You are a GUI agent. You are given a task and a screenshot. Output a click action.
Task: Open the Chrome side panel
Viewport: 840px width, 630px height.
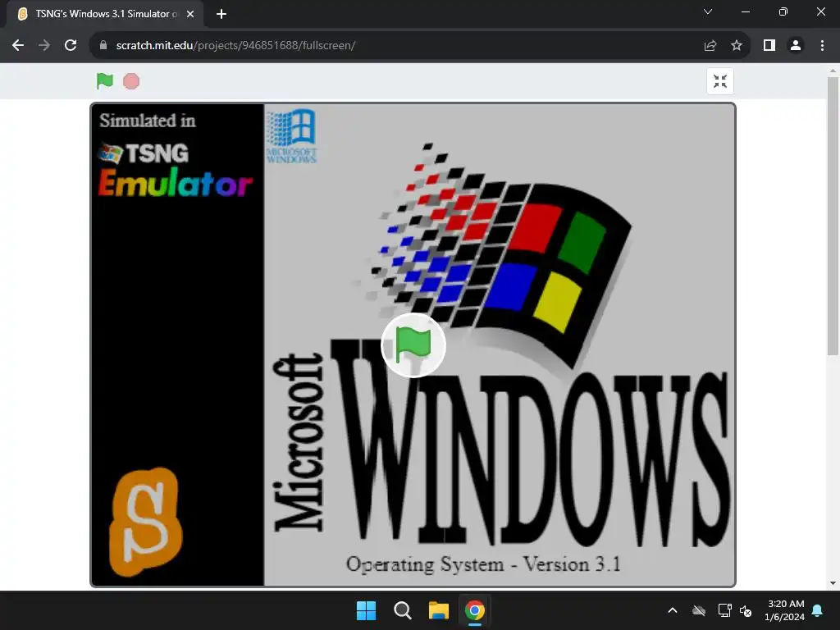pos(769,46)
